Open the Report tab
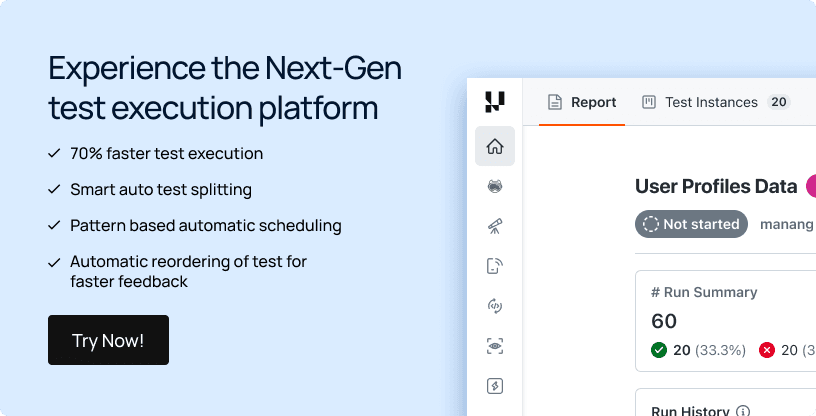 582,102
